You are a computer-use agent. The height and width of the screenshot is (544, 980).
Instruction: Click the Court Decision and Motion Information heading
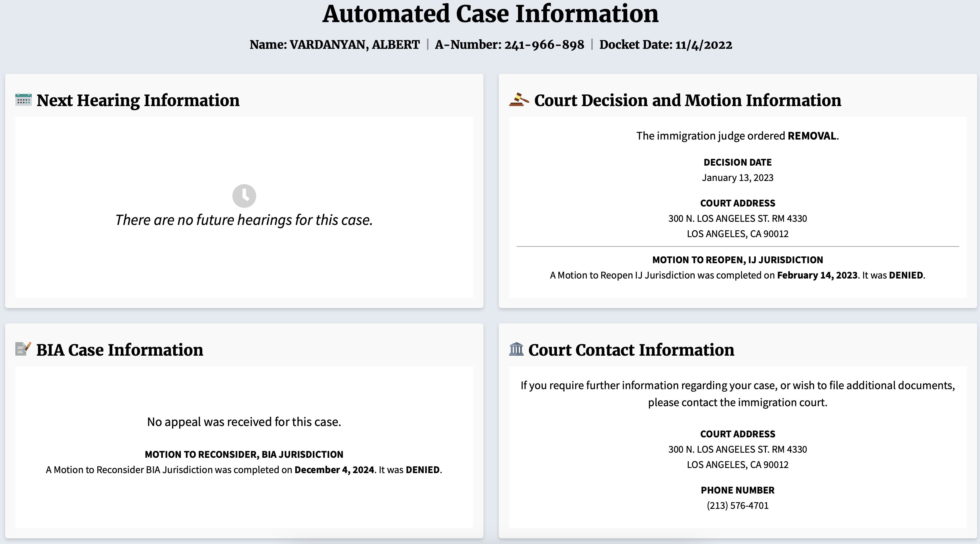click(x=687, y=100)
